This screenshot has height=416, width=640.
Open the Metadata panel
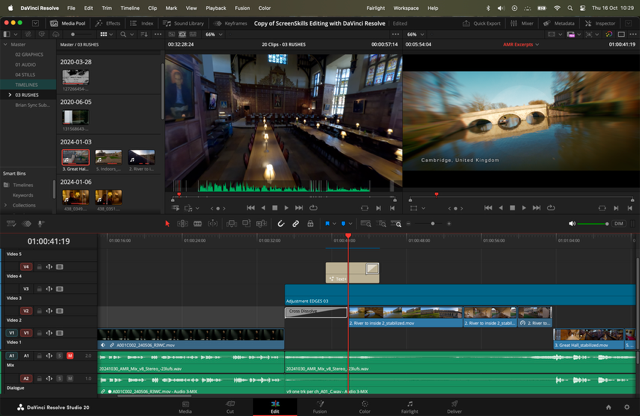(559, 23)
